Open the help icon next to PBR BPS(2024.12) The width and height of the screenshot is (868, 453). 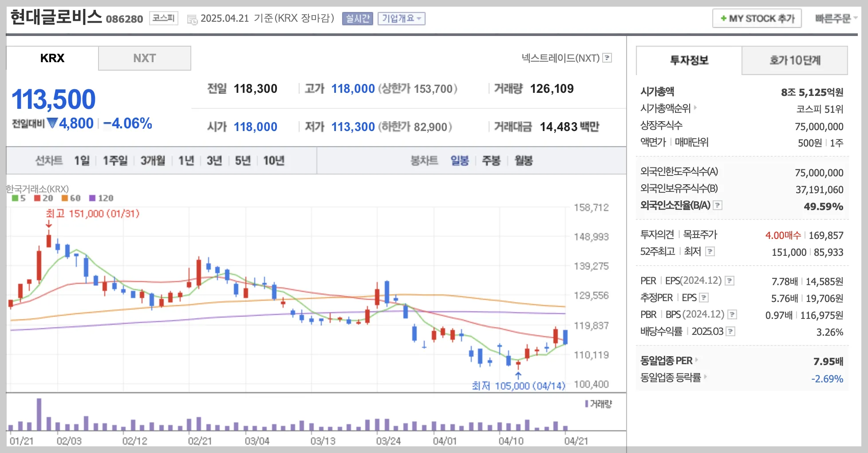click(x=732, y=314)
